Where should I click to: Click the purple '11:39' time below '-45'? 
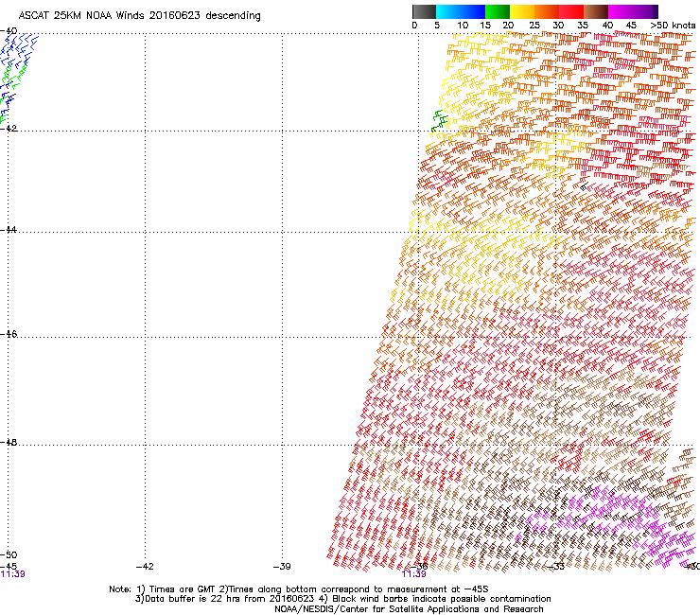12,574
